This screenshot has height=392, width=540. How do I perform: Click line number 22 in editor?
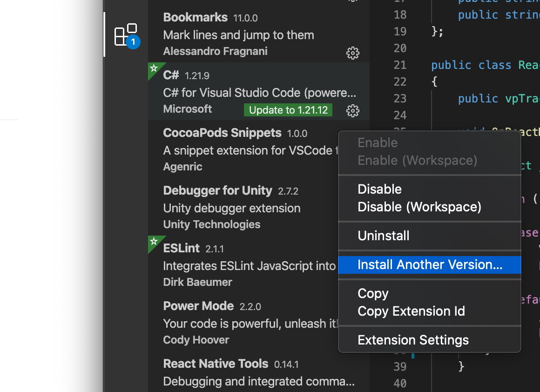[x=400, y=82]
